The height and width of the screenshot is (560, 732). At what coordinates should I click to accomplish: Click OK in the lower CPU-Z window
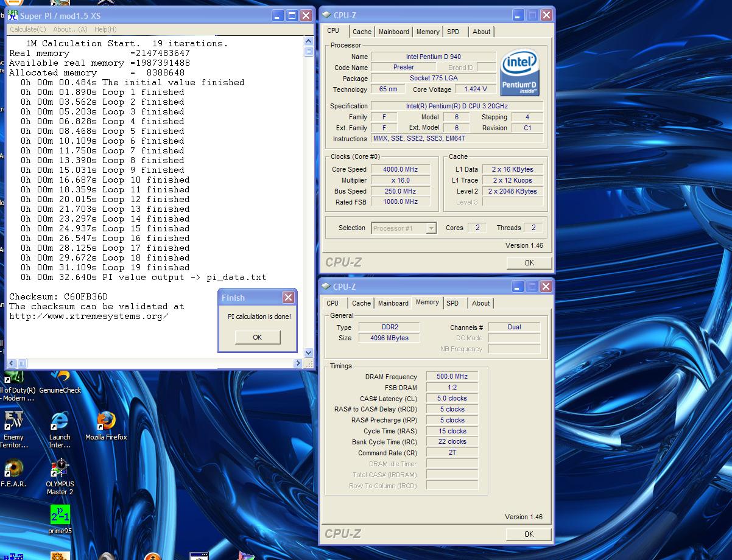pos(529,534)
